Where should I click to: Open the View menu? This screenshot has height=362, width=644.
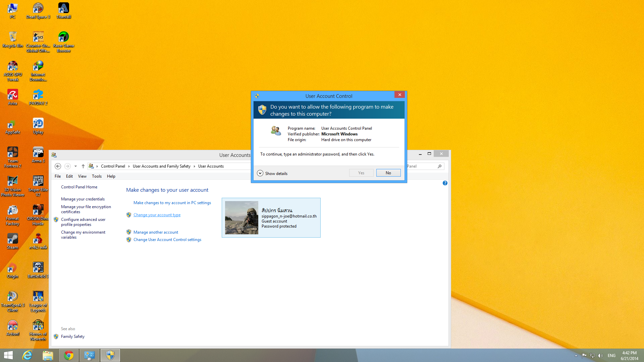(x=82, y=176)
